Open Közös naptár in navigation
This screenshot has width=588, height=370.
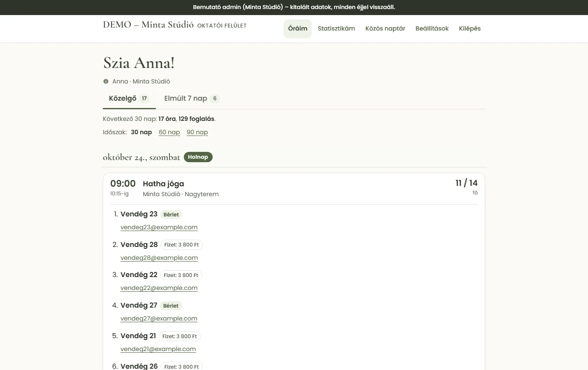tap(385, 28)
